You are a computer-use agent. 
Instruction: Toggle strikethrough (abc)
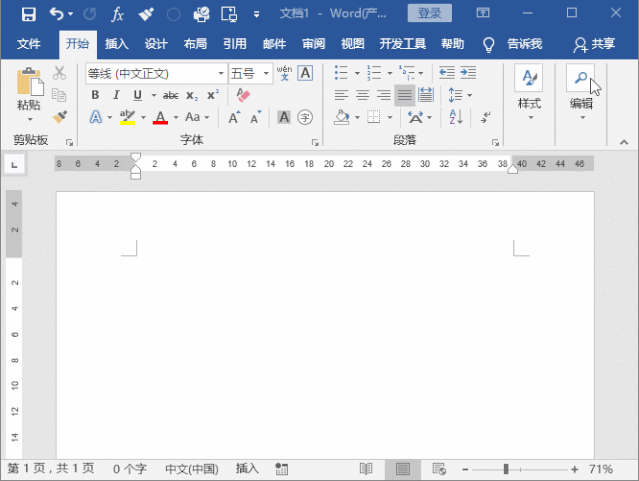pos(170,95)
